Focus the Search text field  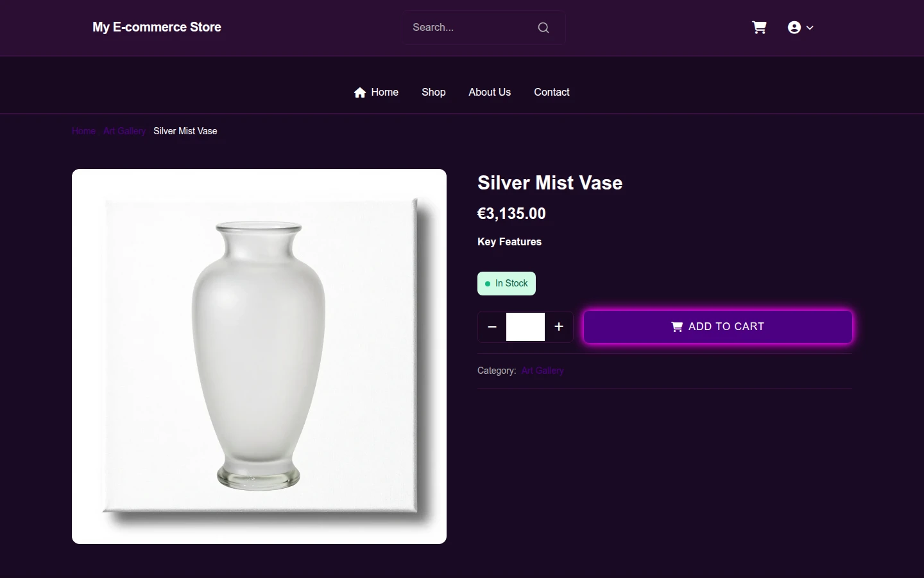(x=472, y=28)
